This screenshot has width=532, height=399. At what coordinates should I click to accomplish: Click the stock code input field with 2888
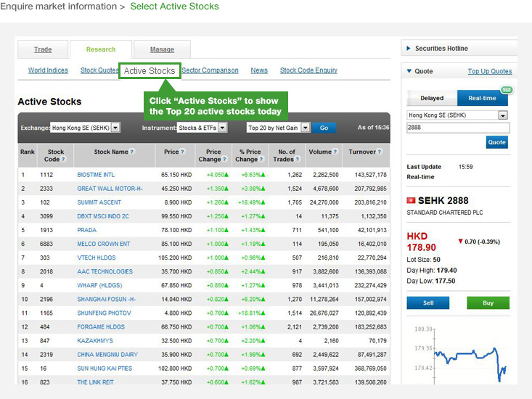(458, 128)
